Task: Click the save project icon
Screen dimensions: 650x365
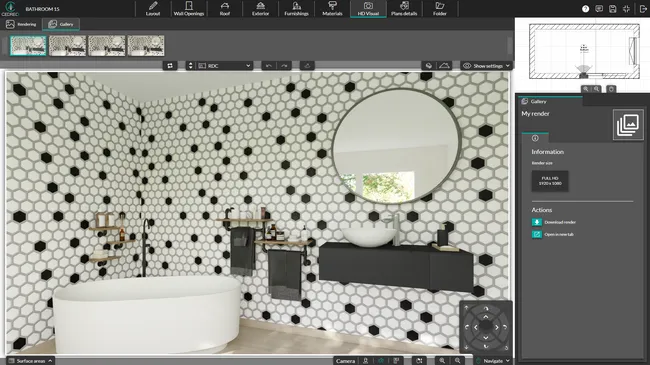Action: coord(613,9)
